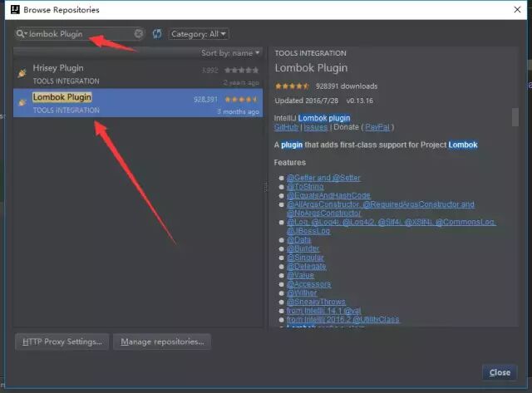
Task: Click the Updated 2016/7/28 text
Action: (307, 101)
